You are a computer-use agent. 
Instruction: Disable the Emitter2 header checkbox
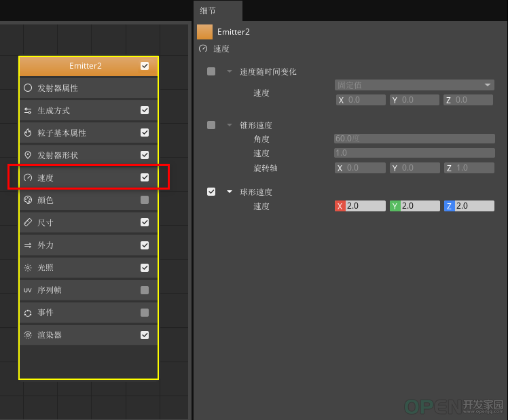pos(145,66)
